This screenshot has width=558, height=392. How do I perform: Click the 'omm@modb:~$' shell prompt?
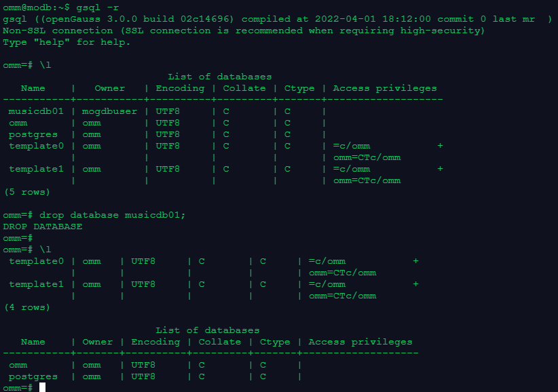[36, 7]
